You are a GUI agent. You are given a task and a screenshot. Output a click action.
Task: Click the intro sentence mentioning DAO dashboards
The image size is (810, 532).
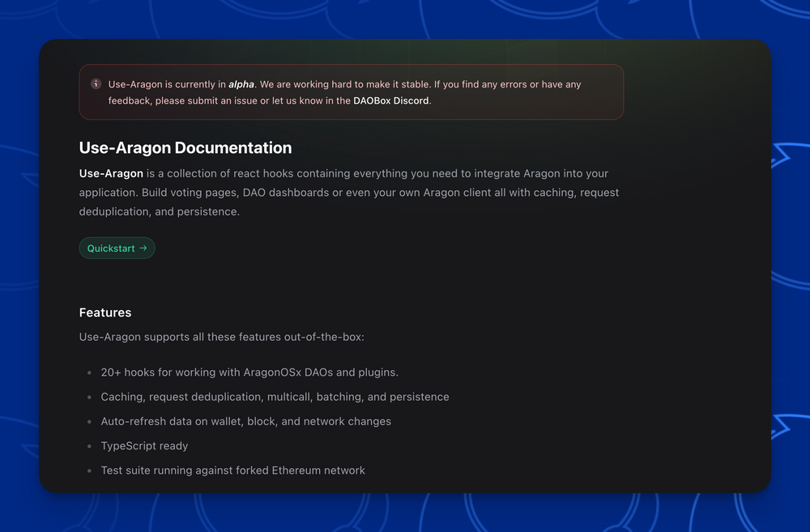coord(243,192)
